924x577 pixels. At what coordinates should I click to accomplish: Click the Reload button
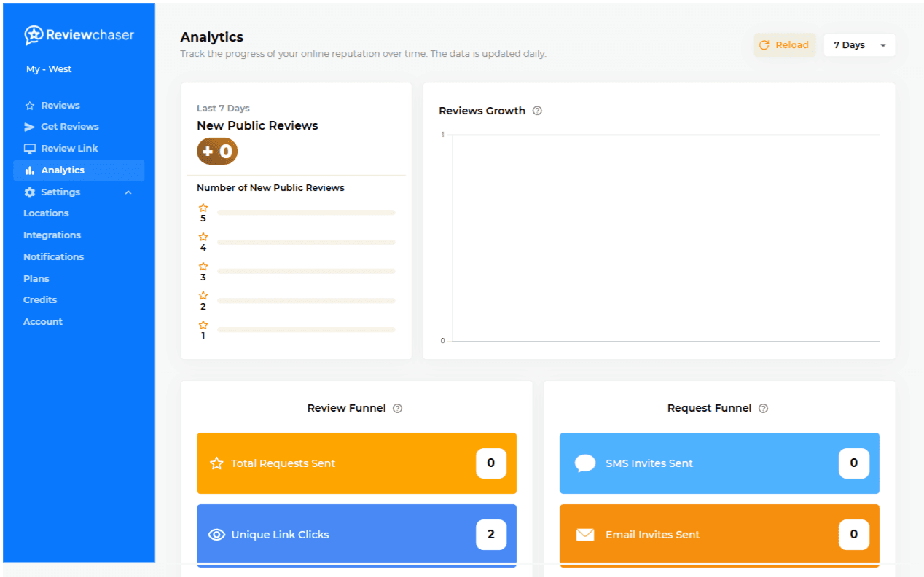[x=785, y=45]
